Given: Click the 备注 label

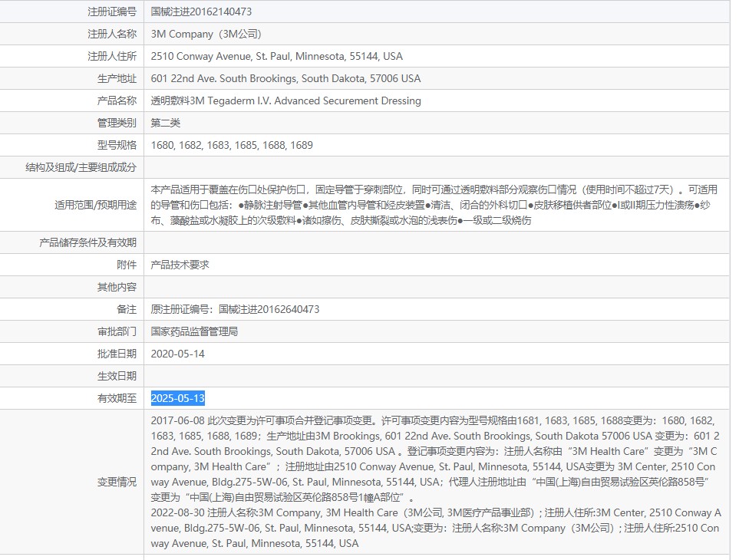Looking at the screenshot, I should (127, 309).
